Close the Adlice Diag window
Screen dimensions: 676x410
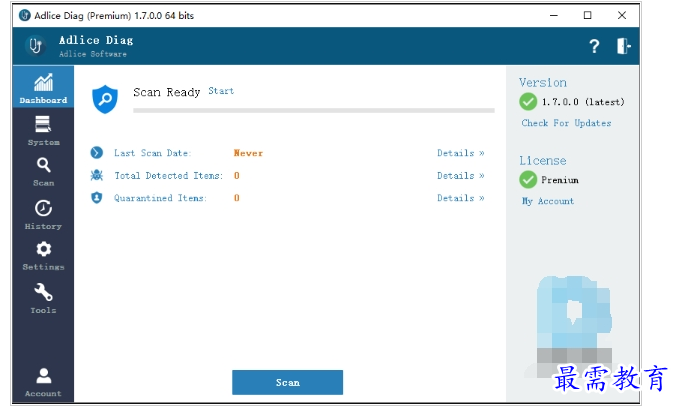[622, 16]
